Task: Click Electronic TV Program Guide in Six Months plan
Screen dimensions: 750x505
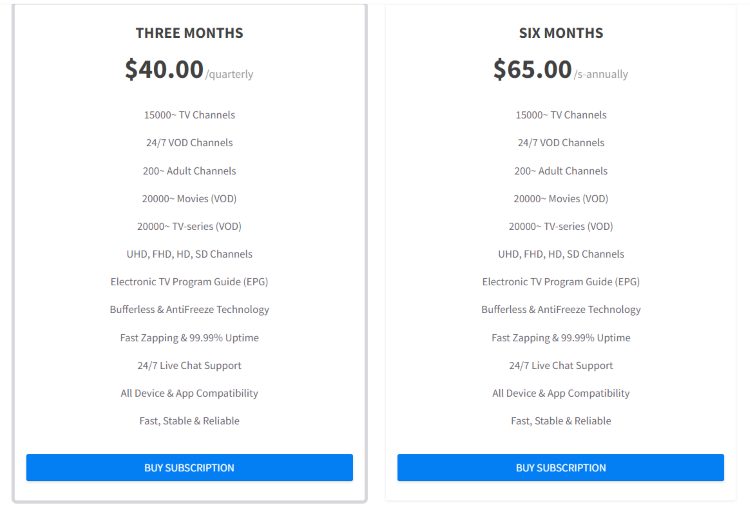Action: [561, 282]
